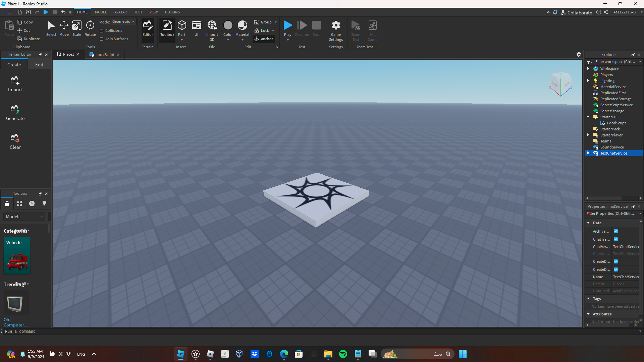Click the Generate terrain icon
Viewport: 644px width, 362px height.
click(x=15, y=112)
